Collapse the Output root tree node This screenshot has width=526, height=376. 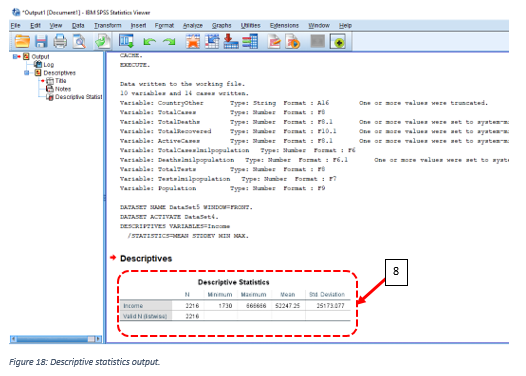[x=15, y=56]
